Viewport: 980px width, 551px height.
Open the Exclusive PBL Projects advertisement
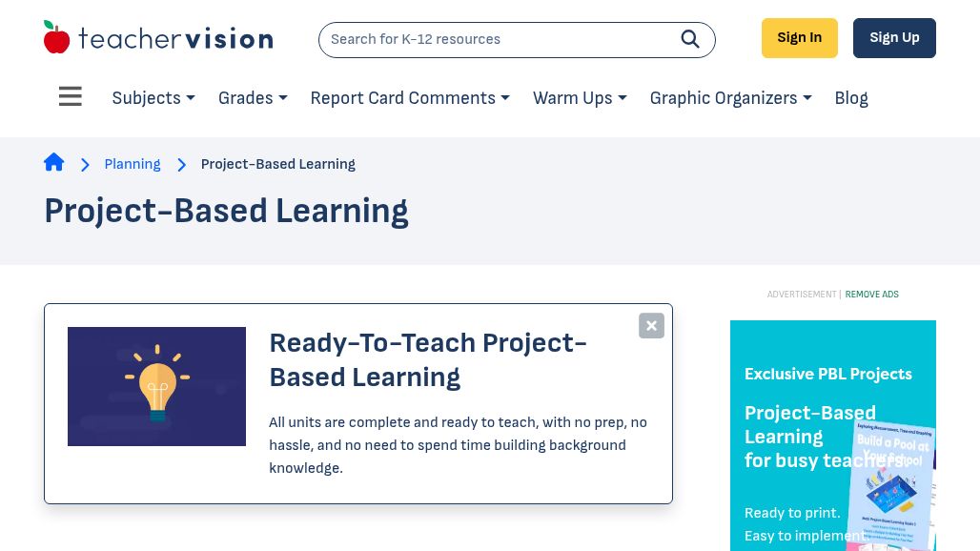[833, 436]
